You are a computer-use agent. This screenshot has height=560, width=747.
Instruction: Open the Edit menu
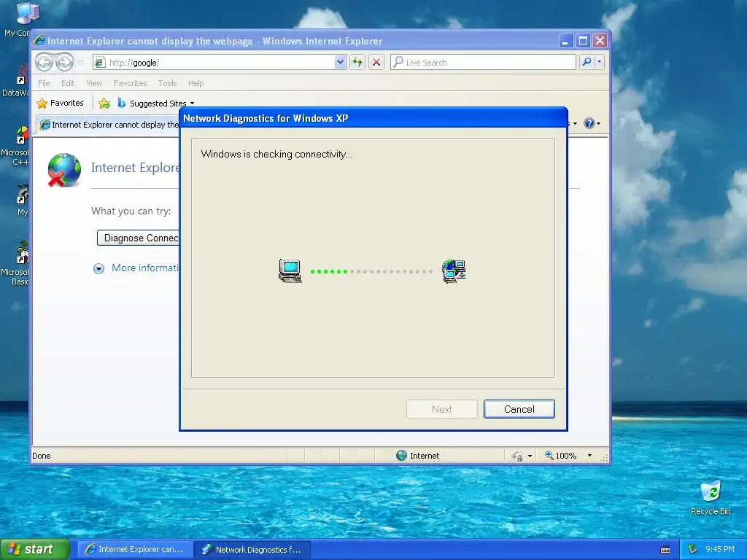pos(68,83)
